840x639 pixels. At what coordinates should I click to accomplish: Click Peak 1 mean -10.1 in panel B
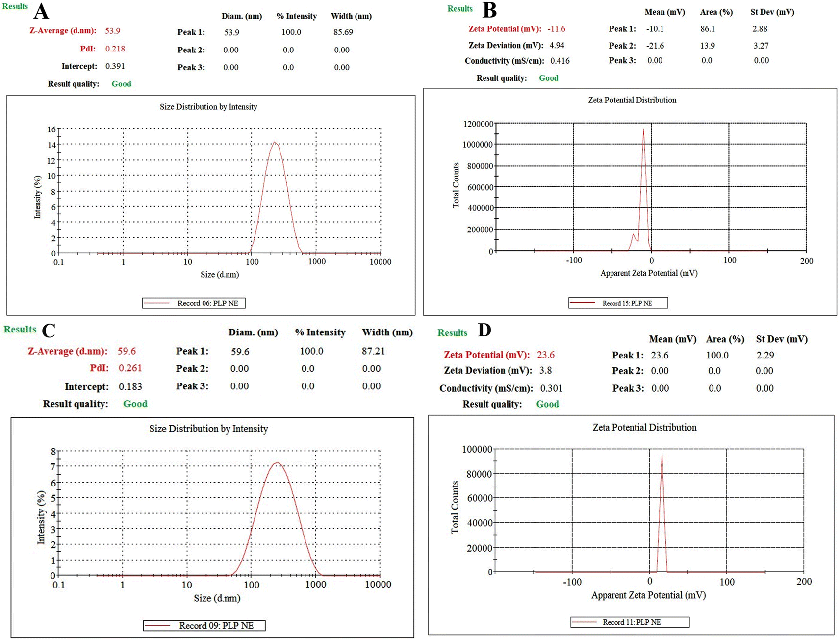655,29
